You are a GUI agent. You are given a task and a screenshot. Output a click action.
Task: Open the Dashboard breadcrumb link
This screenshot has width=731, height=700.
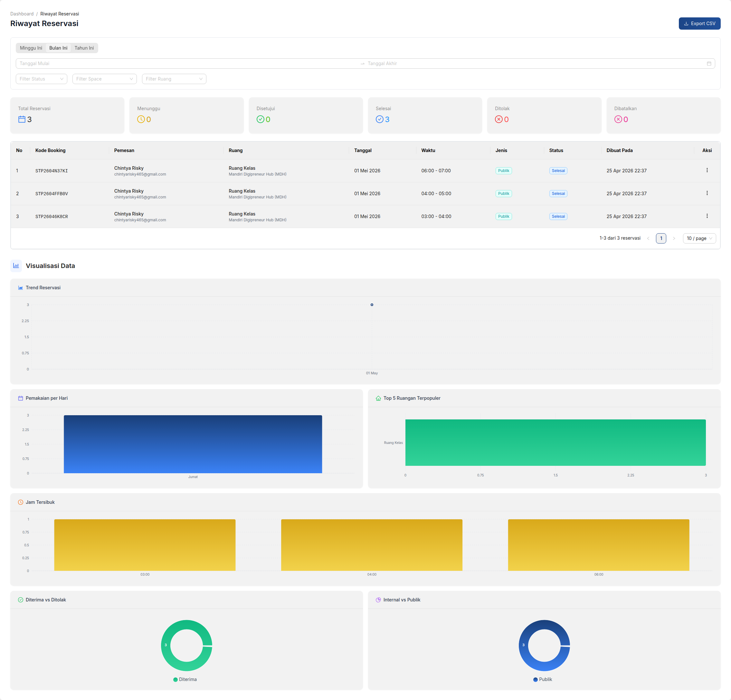tap(22, 14)
